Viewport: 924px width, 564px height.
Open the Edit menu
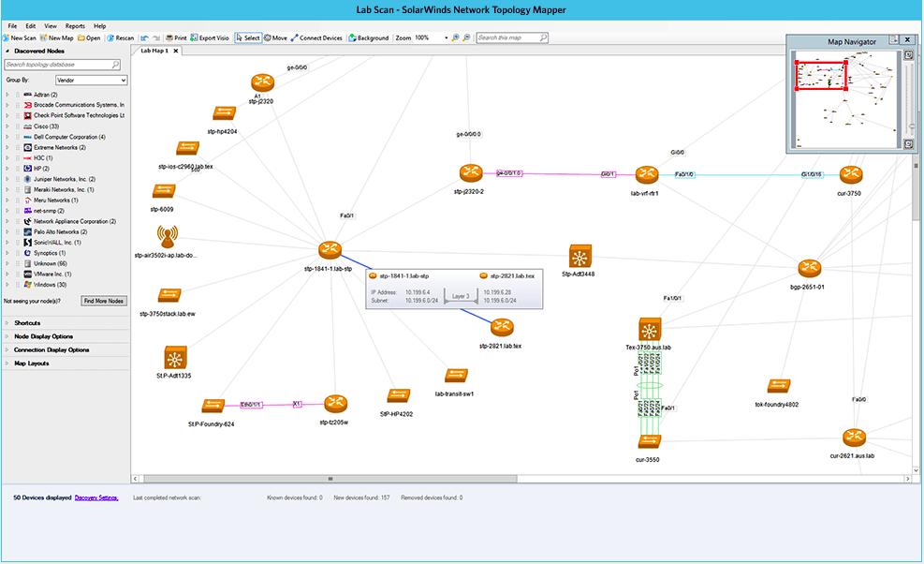pos(31,26)
